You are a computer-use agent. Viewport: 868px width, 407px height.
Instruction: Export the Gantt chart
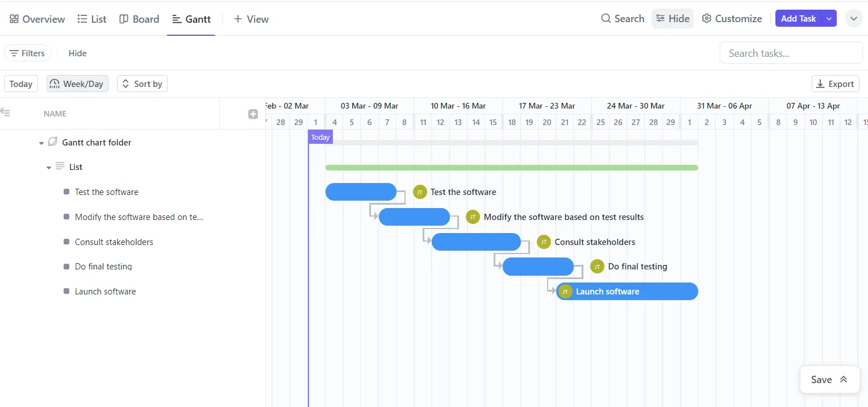point(835,84)
